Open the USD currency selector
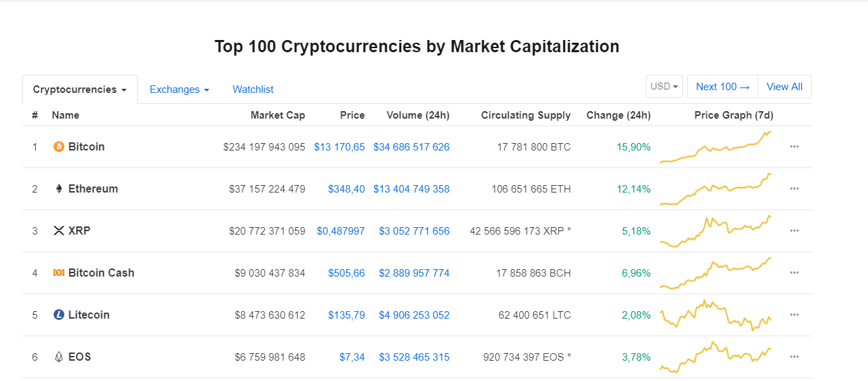868x381 pixels. click(665, 87)
